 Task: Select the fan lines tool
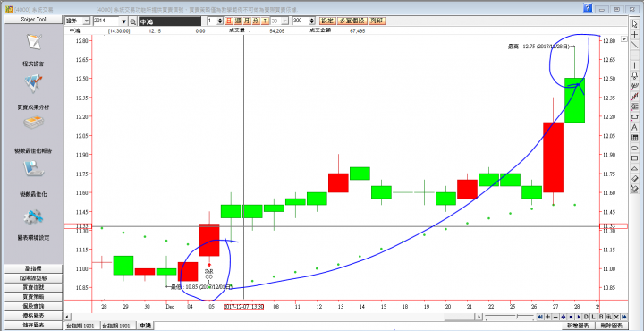coord(634,85)
